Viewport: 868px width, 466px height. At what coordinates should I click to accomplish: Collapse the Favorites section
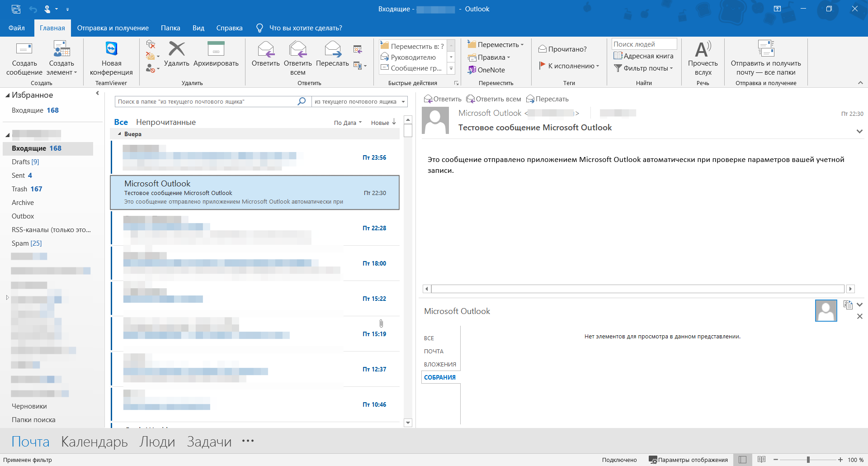(x=7, y=95)
